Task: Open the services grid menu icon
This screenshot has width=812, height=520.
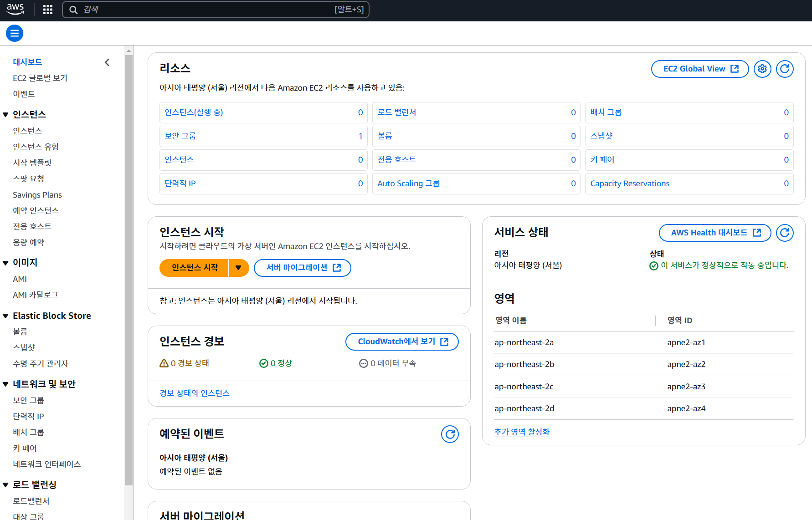Action: tap(48, 10)
